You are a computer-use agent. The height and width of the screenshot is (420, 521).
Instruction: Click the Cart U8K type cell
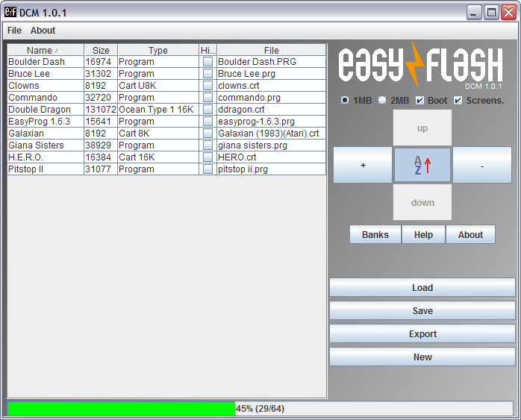click(158, 86)
